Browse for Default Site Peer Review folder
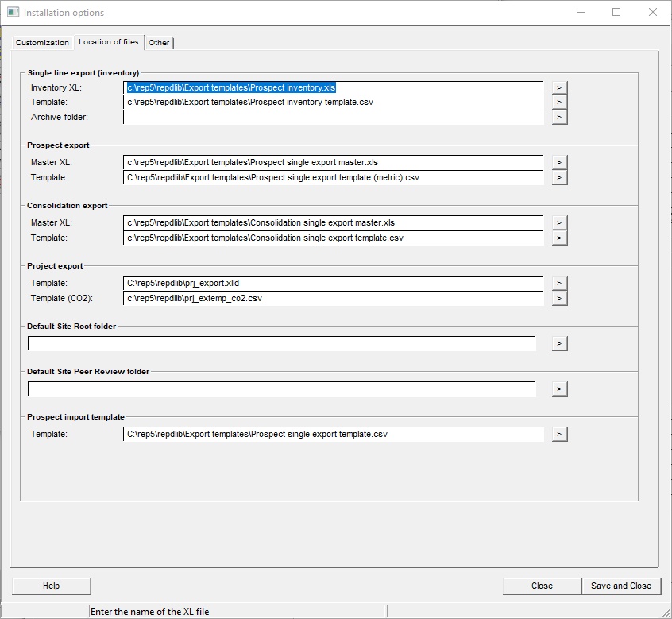672x619 pixels. point(559,389)
